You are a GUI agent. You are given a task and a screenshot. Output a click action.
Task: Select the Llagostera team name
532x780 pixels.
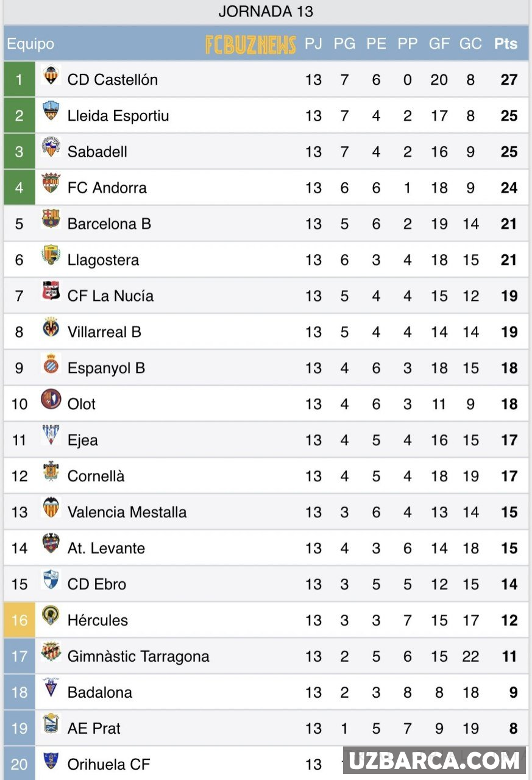(103, 260)
